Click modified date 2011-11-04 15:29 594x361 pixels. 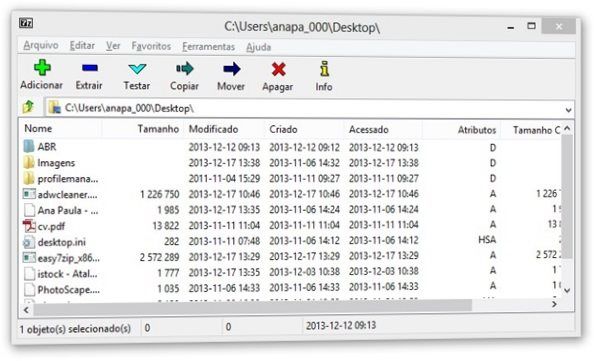click(224, 178)
